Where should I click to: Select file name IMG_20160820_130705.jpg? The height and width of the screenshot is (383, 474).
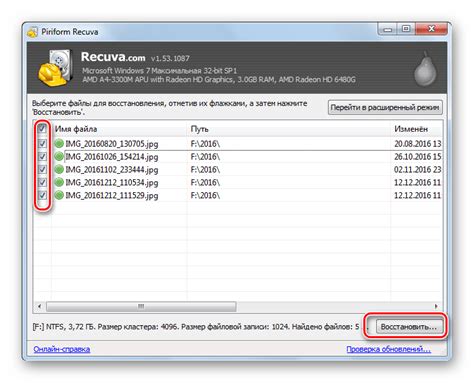(112, 144)
